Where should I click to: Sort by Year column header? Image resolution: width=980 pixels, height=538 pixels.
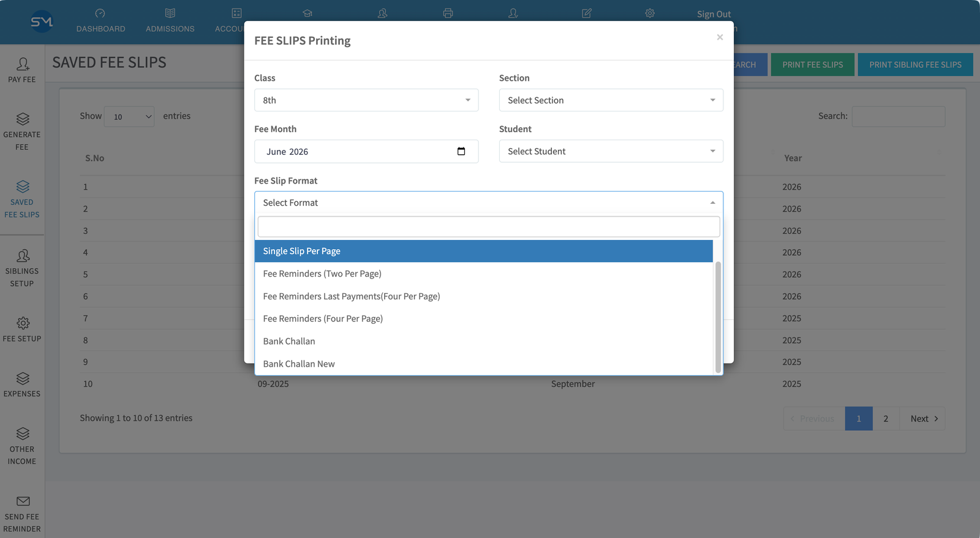[x=793, y=158]
